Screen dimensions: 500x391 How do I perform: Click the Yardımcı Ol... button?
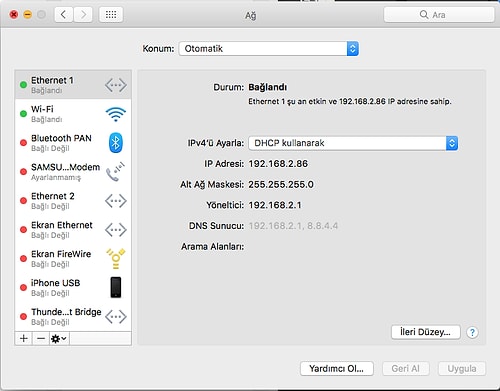click(337, 369)
